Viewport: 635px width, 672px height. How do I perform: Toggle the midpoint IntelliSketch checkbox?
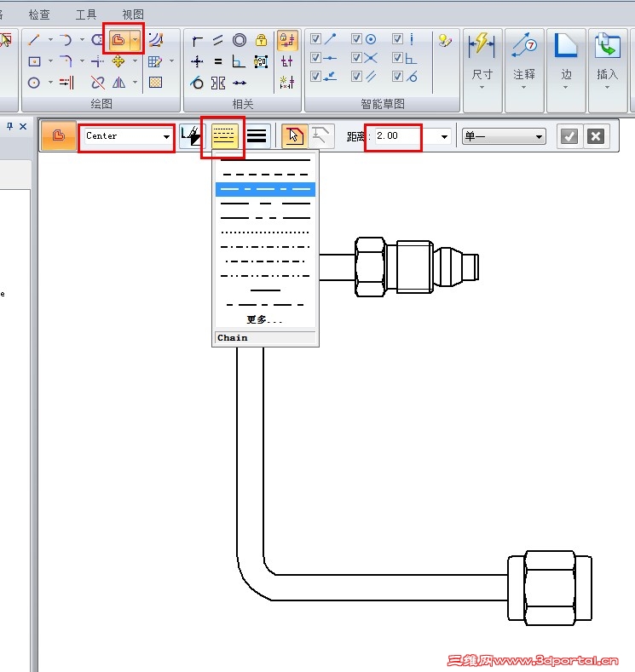click(315, 57)
